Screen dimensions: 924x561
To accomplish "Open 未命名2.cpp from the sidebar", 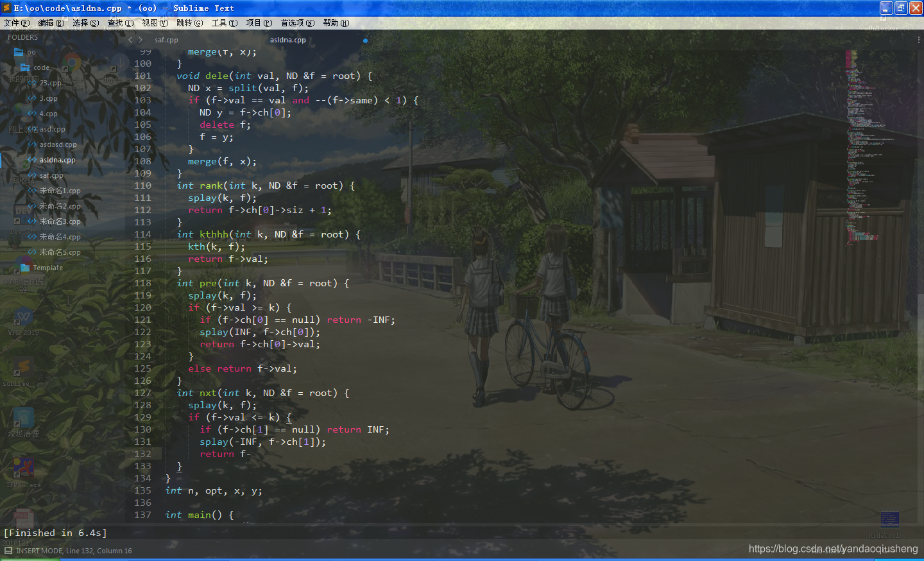I will pyautogui.click(x=60, y=206).
